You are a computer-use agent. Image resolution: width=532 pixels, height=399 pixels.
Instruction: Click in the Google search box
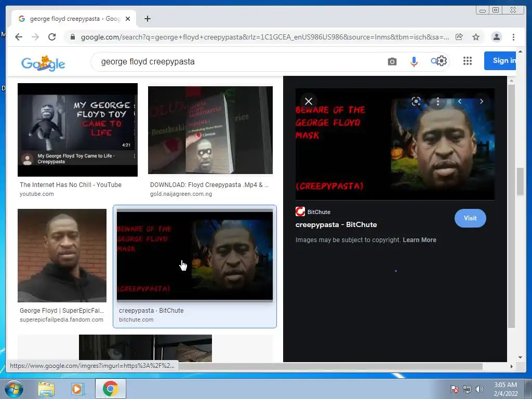coord(237,61)
